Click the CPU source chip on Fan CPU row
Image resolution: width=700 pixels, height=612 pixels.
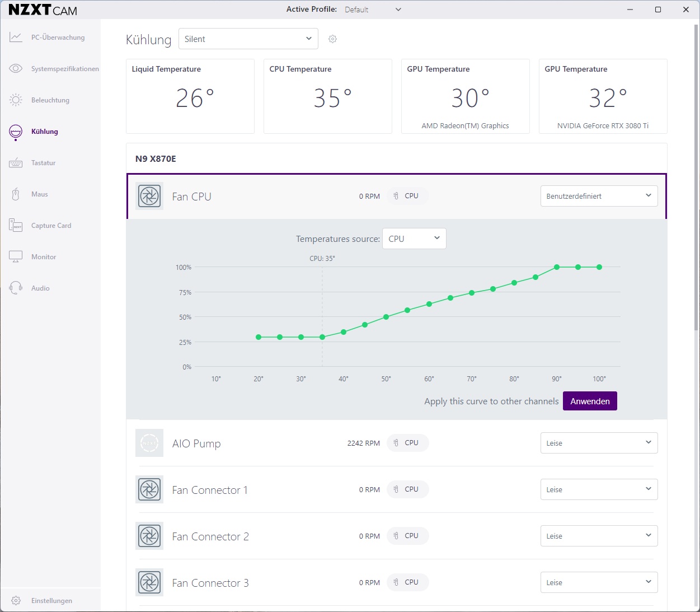[407, 196]
